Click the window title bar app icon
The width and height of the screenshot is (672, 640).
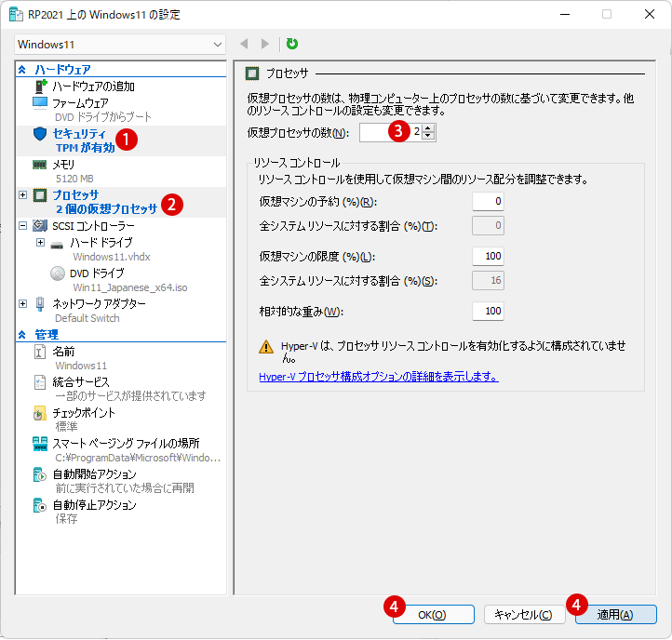pyautogui.click(x=16, y=14)
